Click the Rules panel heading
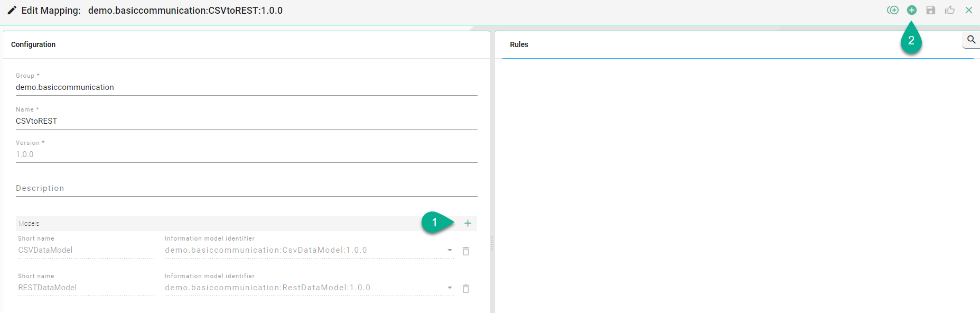Screen dimensions: 980x313 (519, 44)
